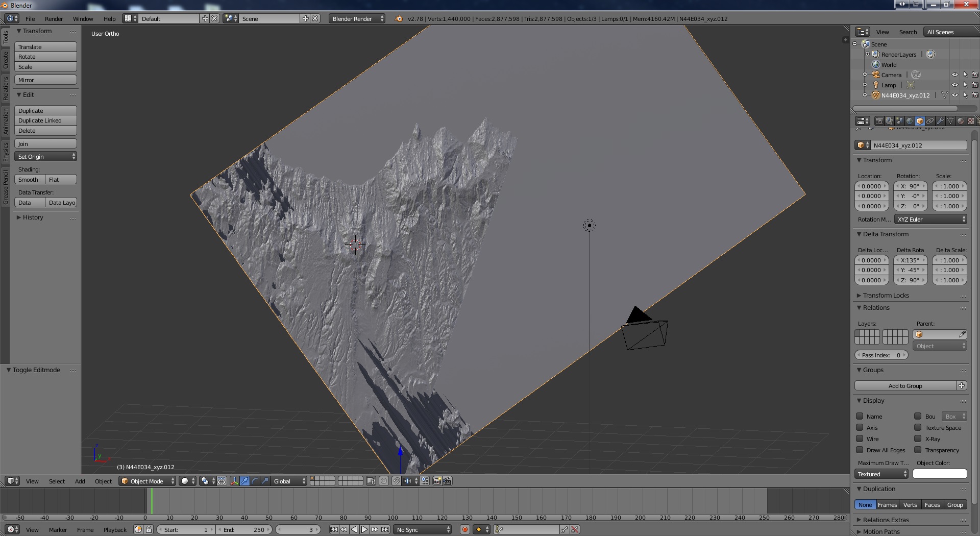The image size is (980, 536).
Task: Open the World properties globe tab
Action: pyautogui.click(x=910, y=121)
